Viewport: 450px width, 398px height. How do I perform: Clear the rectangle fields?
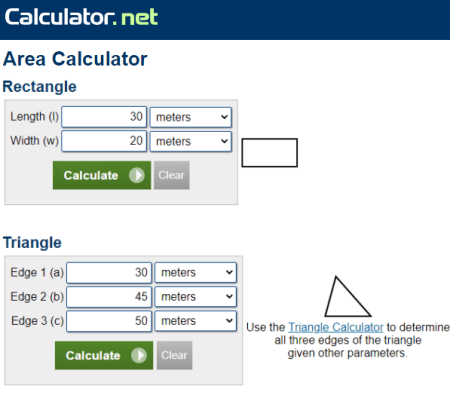point(172,175)
